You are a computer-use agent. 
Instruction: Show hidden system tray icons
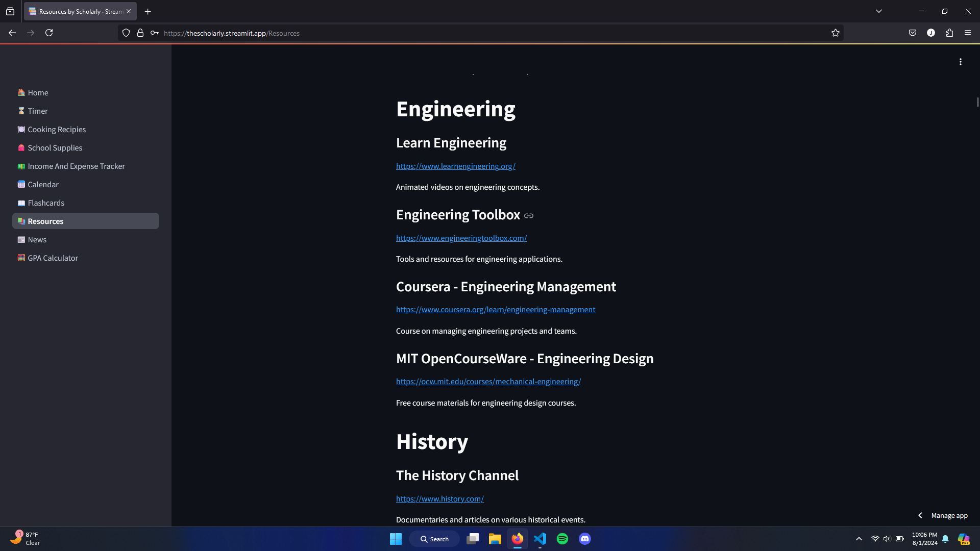[859, 539]
